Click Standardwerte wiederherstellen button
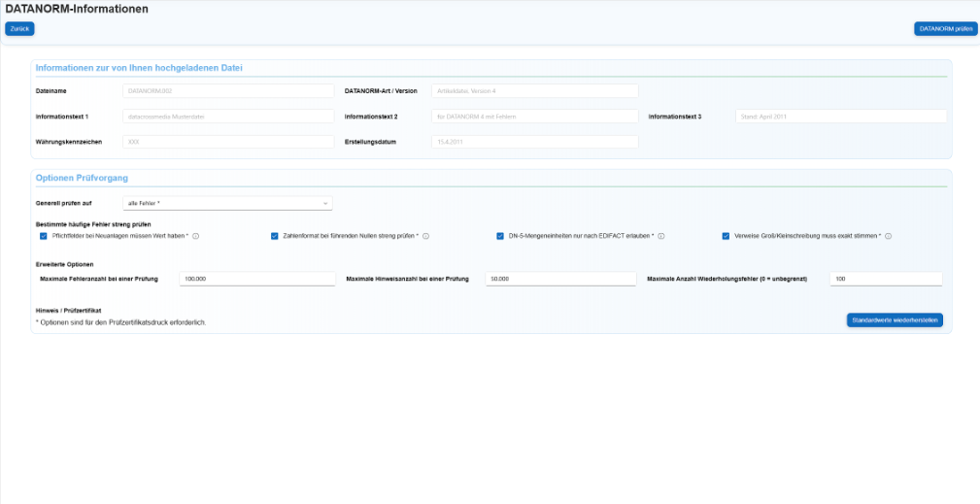 [x=895, y=319]
